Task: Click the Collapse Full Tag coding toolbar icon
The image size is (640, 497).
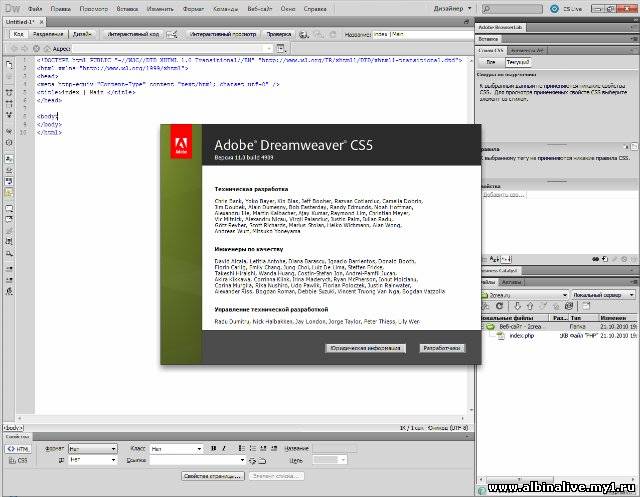Action: pos(9,92)
